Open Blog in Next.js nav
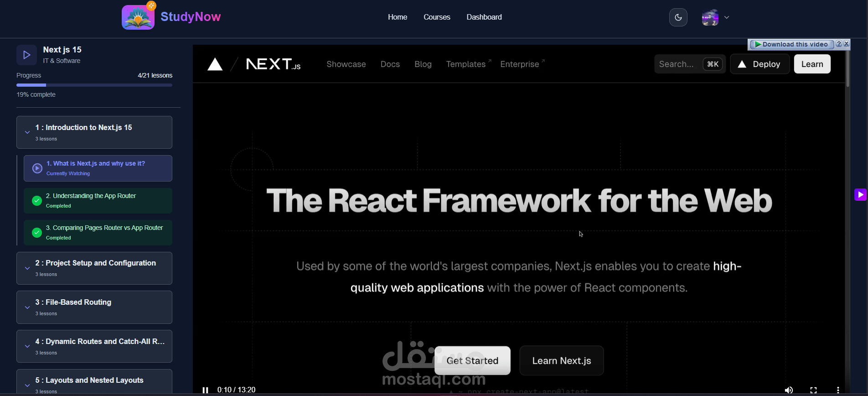This screenshot has height=396, width=868. tap(423, 64)
